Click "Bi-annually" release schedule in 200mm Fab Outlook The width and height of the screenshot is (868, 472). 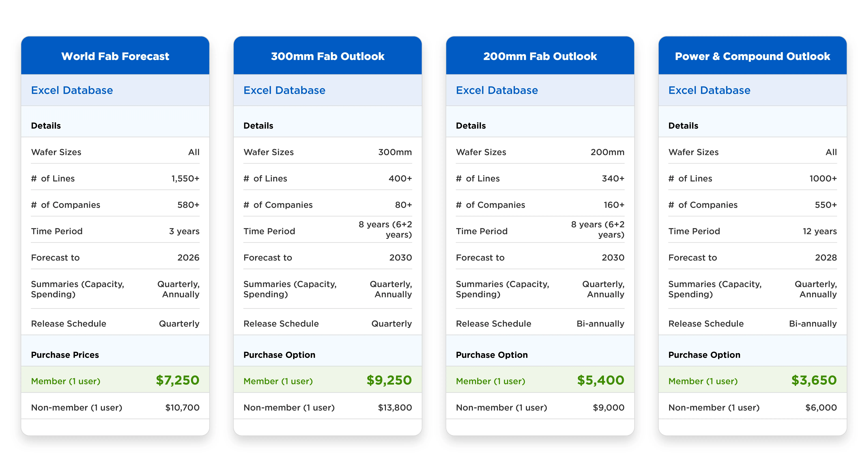[x=600, y=324]
